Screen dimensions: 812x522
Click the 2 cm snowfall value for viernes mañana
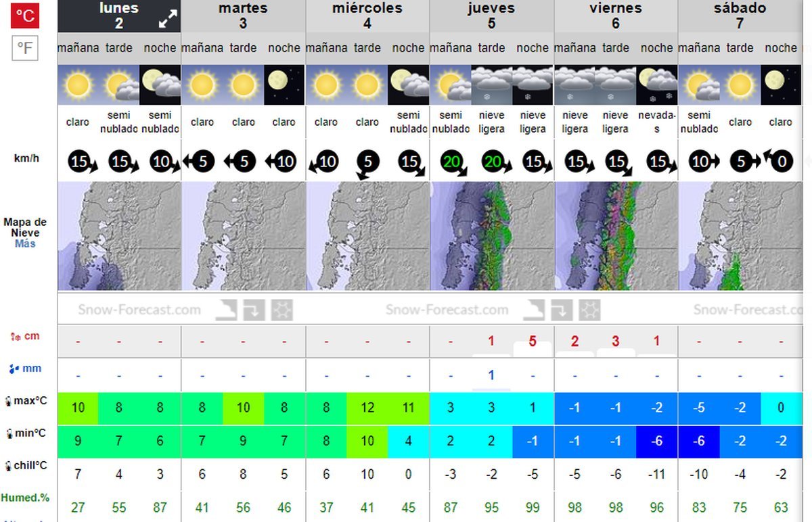click(x=574, y=341)
